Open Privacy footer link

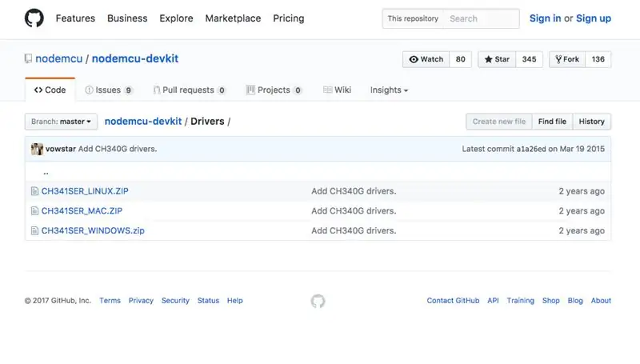[141, 301]
